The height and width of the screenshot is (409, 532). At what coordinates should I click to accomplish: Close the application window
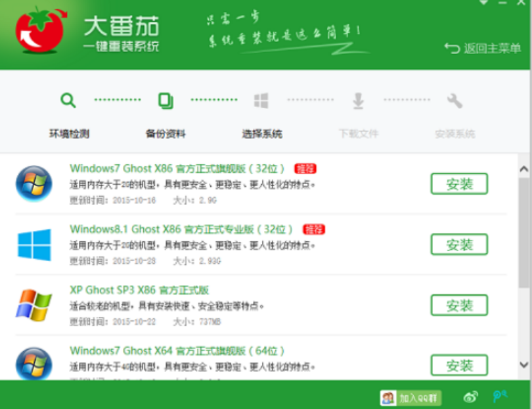(521, 3)
